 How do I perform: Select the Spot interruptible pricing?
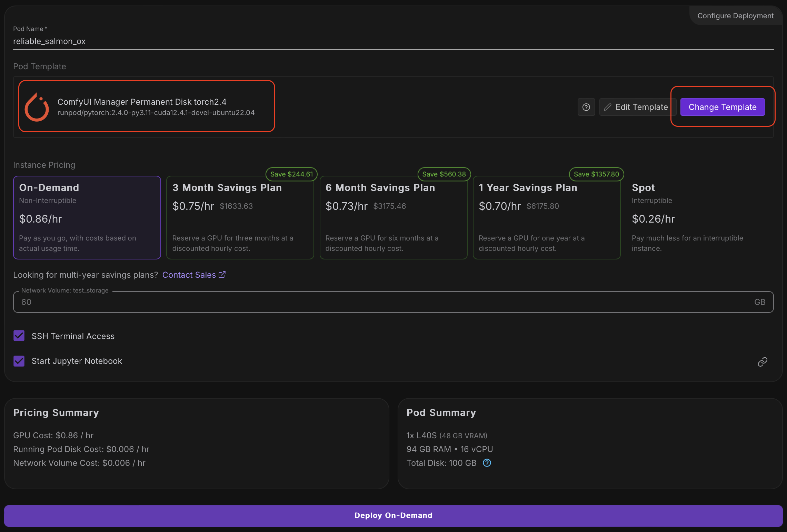point(700,217)
